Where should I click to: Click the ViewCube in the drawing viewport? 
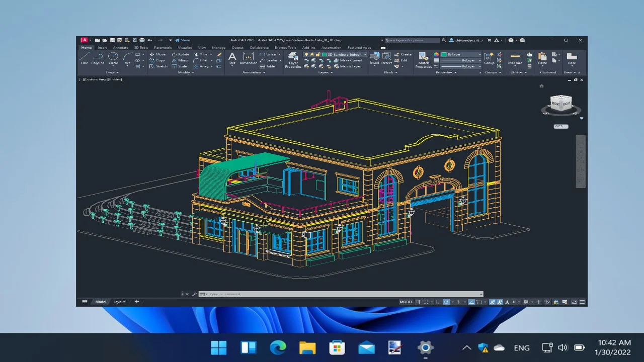point(561,104)
